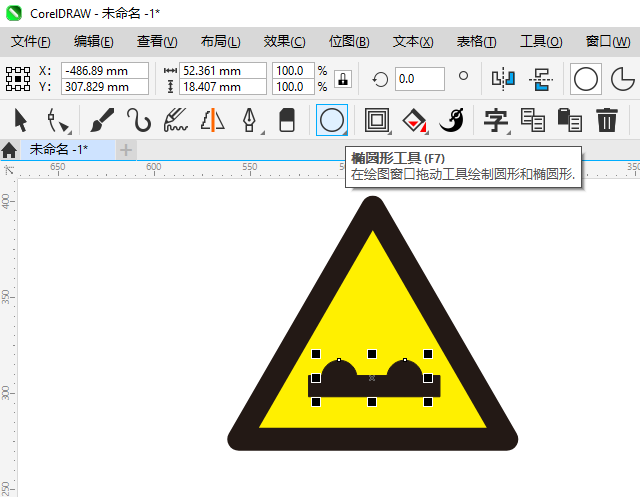Click the vertical scale percent field
The height and width of the screenshot is (497, 640).
pos(293,87)
